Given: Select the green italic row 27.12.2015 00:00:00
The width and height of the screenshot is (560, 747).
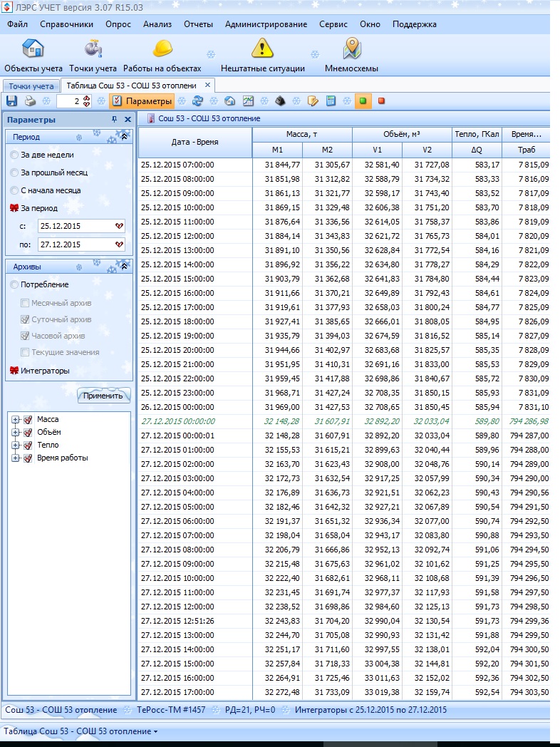Looking at the screenshot, I should pyautogui.click(x=344, y=421).
